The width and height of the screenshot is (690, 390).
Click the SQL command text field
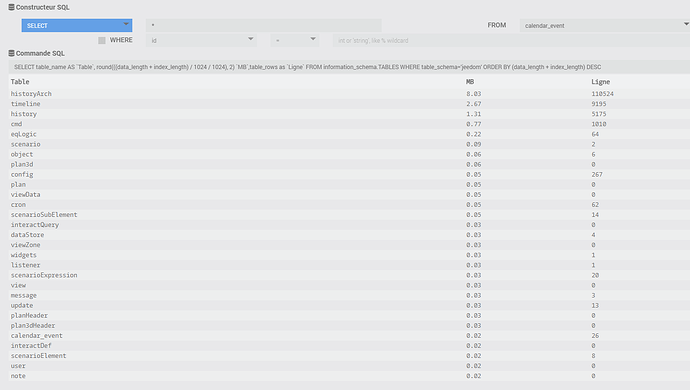(349, 67)
